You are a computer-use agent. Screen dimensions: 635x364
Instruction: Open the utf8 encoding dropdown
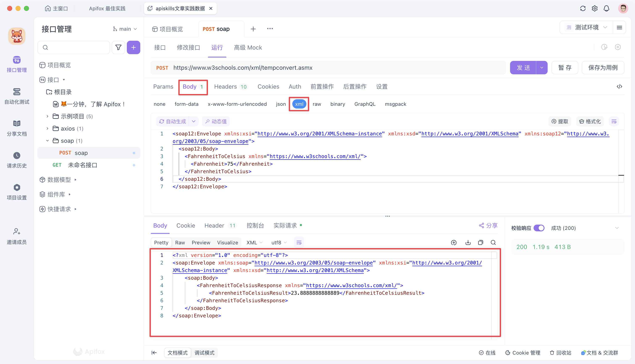tap(279, 242)
